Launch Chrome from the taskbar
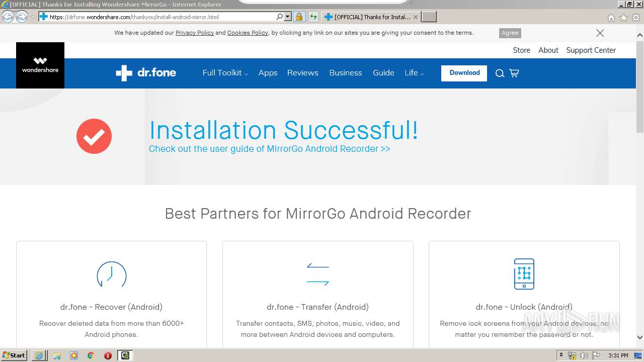The image size is (644, 362). (x=91, y=355)
